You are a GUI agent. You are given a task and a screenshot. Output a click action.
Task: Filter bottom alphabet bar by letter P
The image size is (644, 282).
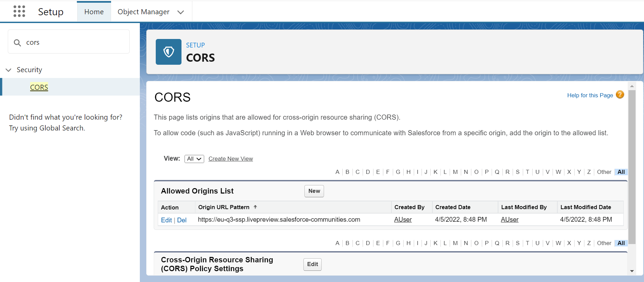click(487, 243)
